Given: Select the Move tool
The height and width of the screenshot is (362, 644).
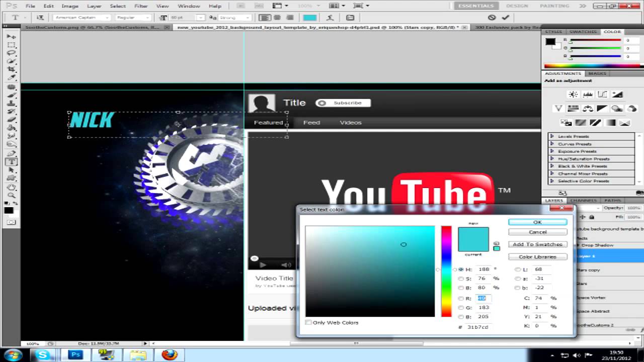Looking at the screenshot, I should click(11, 37).
